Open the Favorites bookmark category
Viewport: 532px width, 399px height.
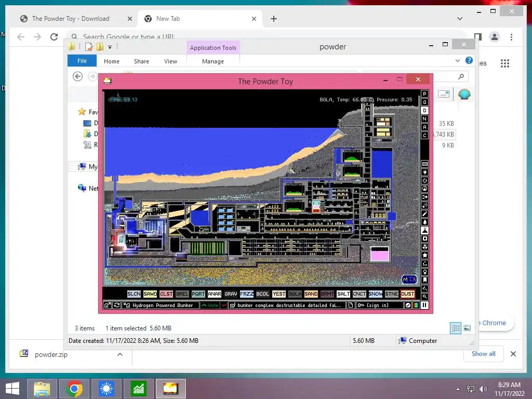(x=424, y=280)
